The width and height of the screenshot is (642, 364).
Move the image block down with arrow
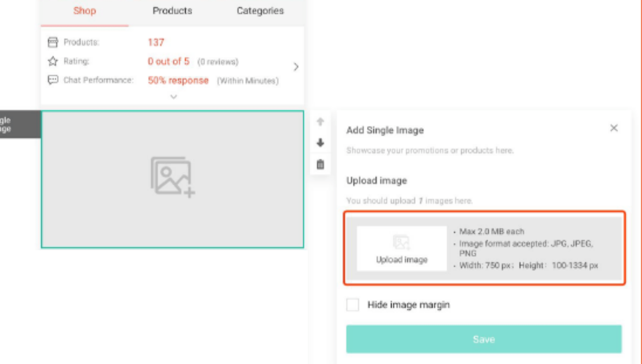point(320,142)
